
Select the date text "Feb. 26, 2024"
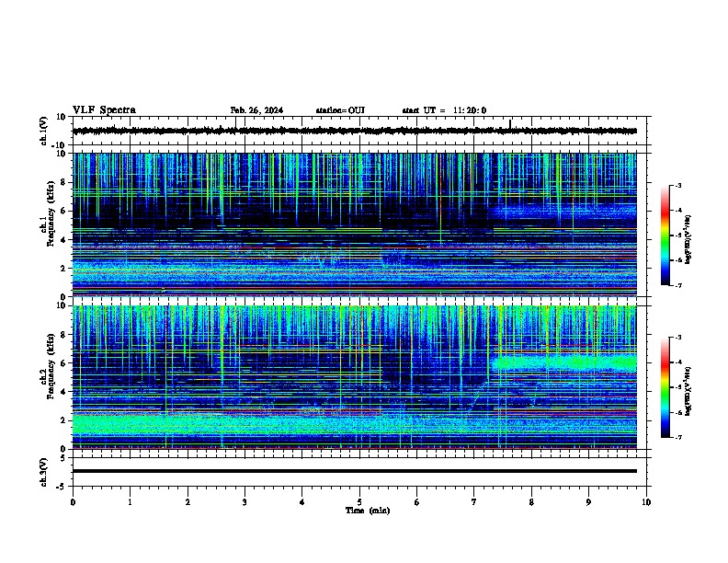(x=256, y=110)
